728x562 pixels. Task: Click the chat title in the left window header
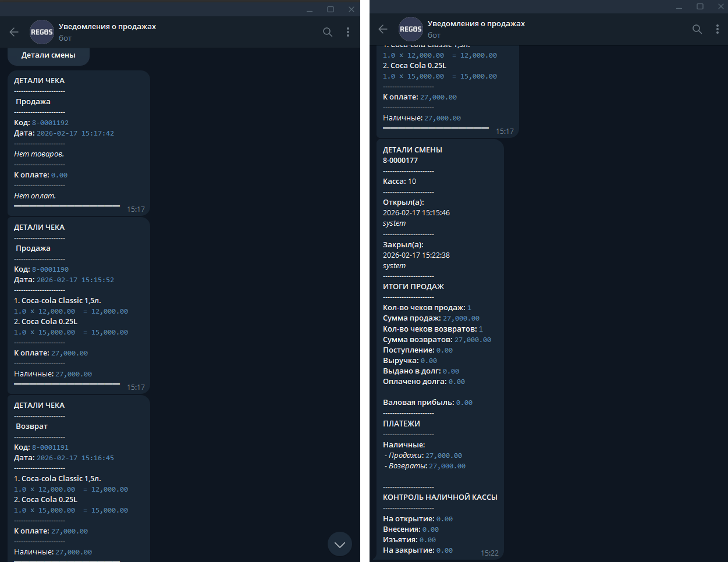point(107,27)
